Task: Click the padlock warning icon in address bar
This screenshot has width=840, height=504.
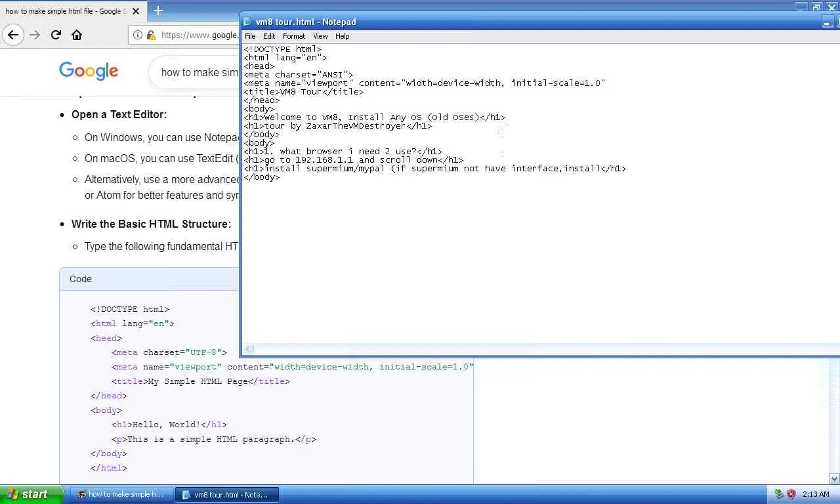Action: [151, 35]
